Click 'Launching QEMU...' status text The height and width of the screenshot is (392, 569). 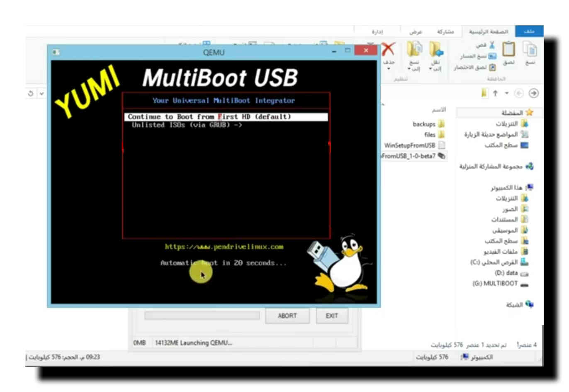point(206,343)
